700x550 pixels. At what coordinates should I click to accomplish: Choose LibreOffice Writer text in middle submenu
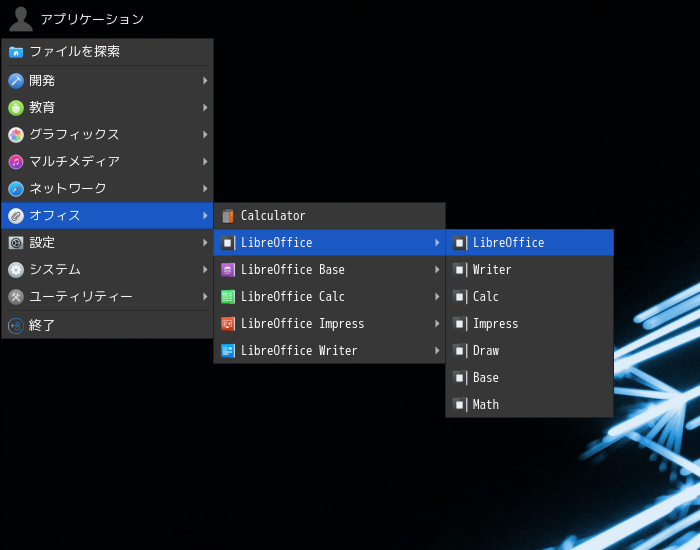(x=299, y=350)
